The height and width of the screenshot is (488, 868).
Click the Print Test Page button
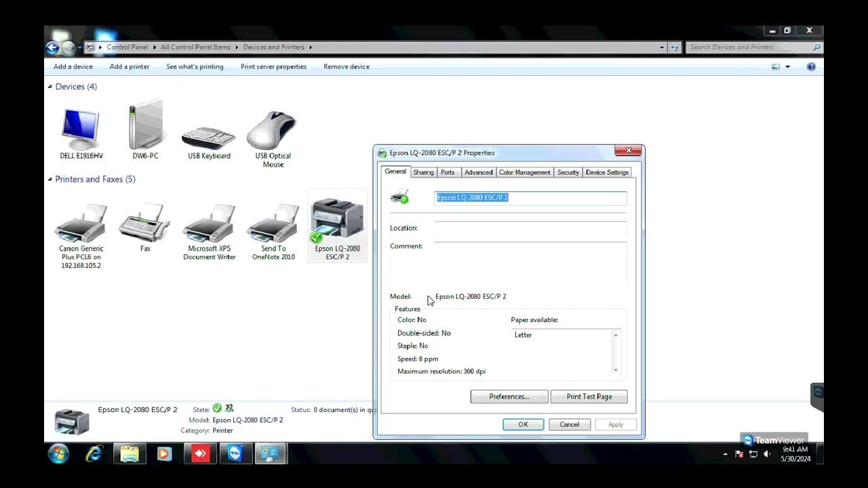tap(589, 396)
